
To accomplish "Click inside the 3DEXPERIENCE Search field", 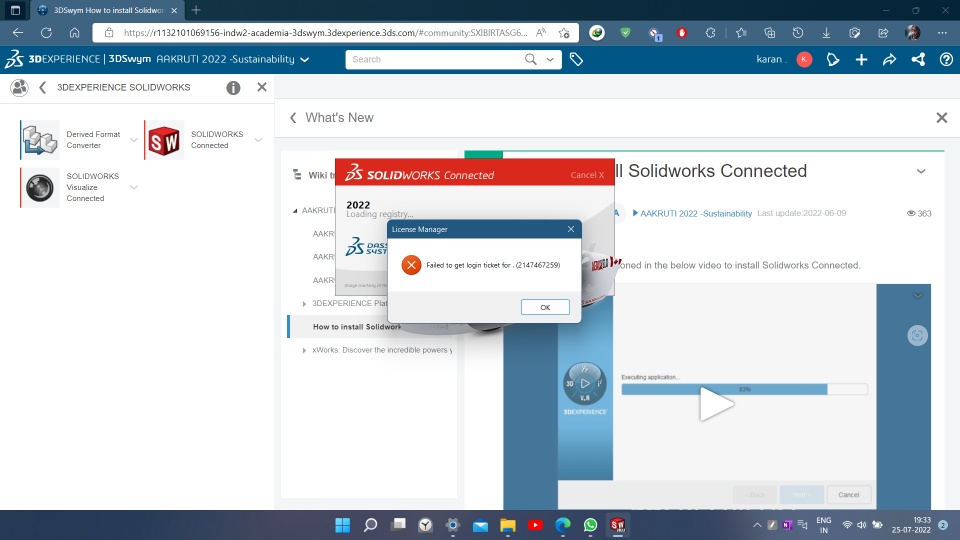I will [x=435, y=59].
